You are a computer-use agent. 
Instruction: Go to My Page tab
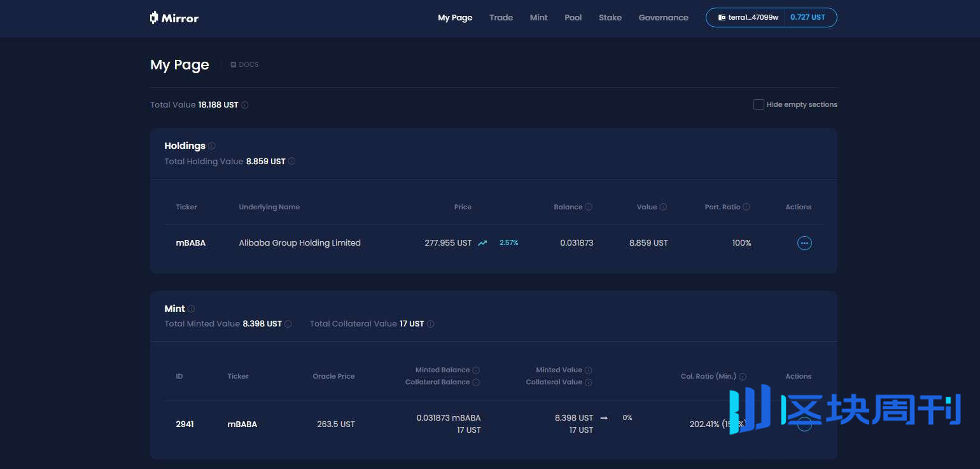click(455, 18)
